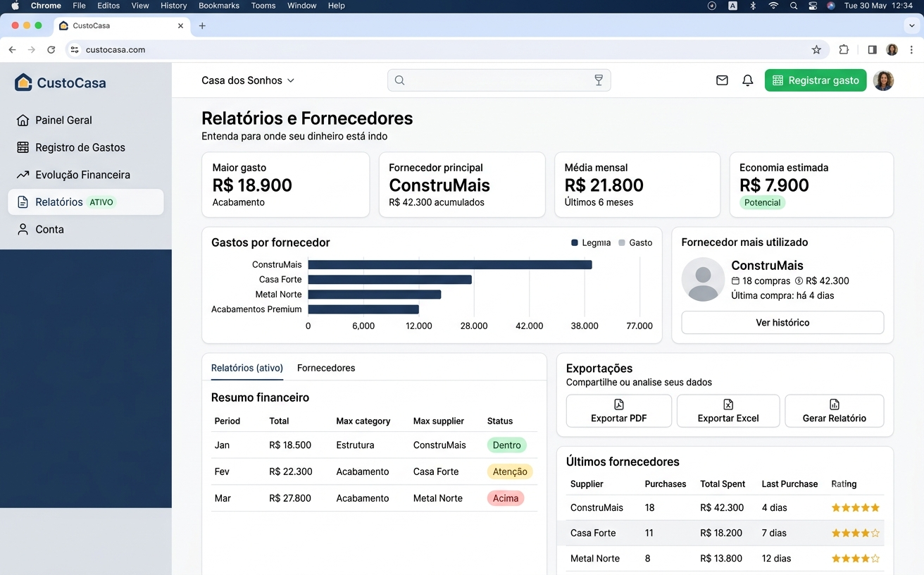Click Legmıa dark legend swatch
This screenshot has width=924, height=575.
(575, 242)
